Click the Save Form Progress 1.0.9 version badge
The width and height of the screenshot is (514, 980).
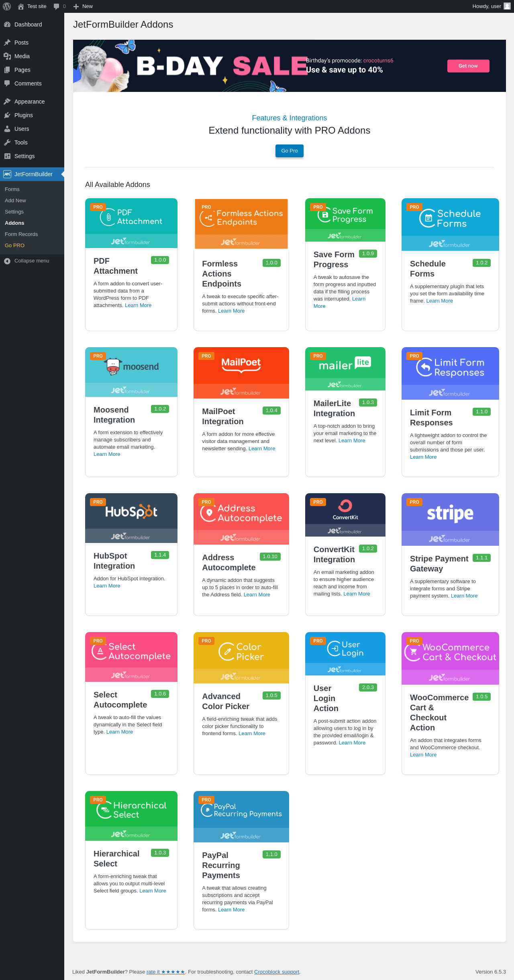pyautogui.click(x=368, y=254)
